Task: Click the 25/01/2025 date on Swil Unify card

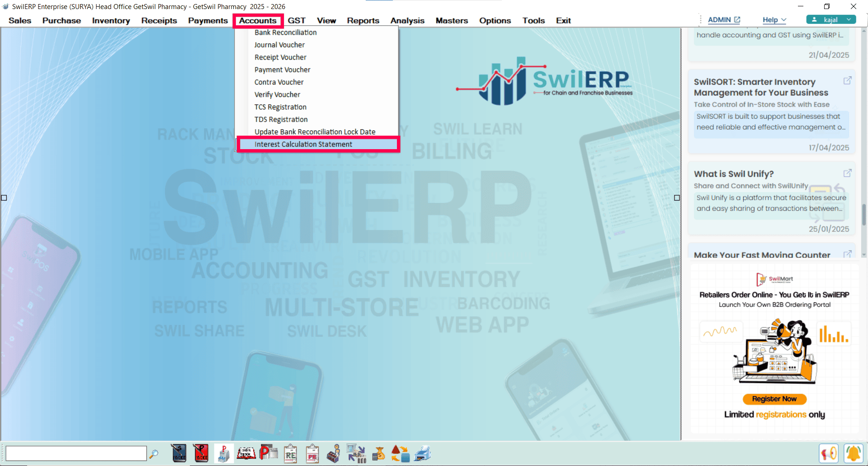Action: [x=829, y=229]
